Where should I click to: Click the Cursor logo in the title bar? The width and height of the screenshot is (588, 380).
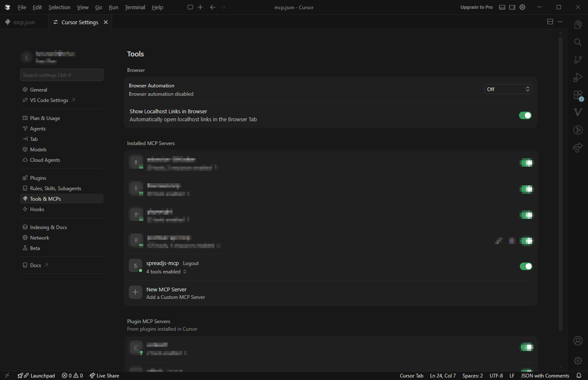[x=8, y=7]
